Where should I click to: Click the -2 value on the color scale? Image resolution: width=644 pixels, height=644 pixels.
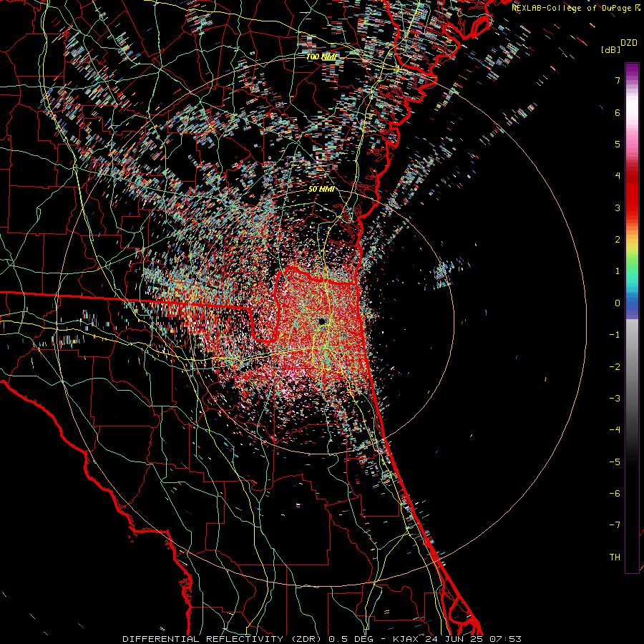615,367
